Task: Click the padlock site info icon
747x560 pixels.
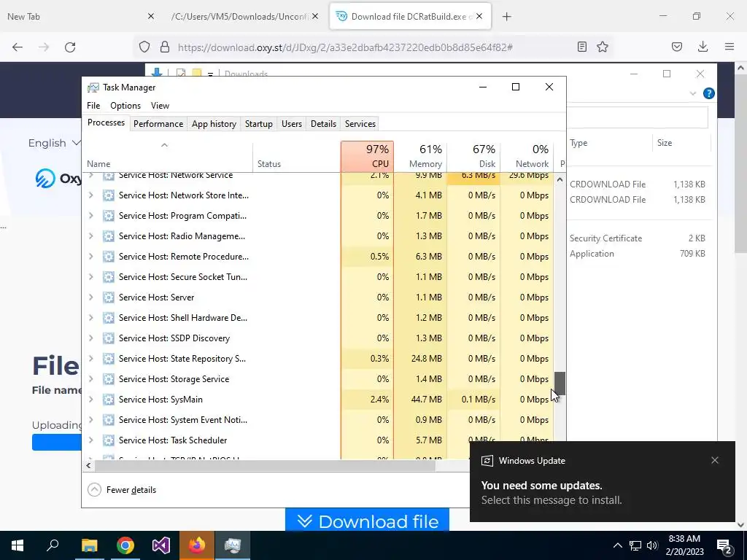Action: point(165,47)
